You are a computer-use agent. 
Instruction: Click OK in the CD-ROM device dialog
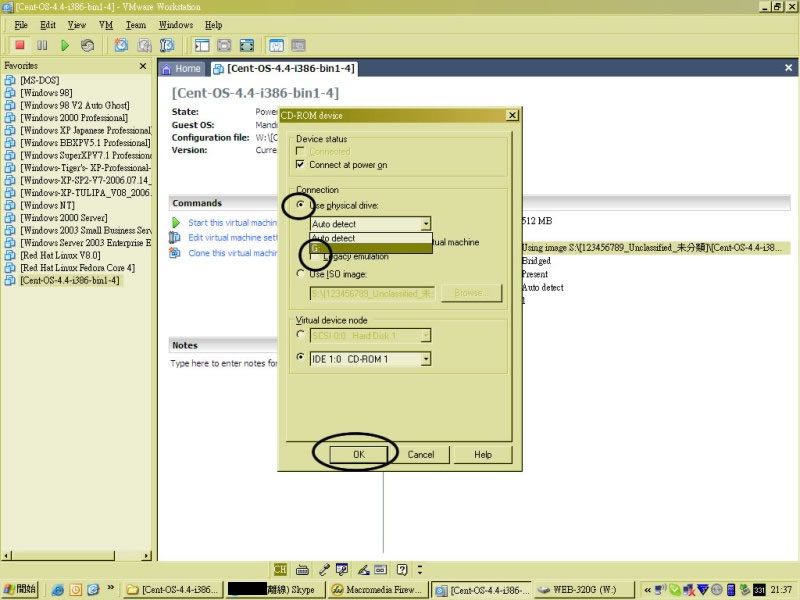[x=359, y=454]
